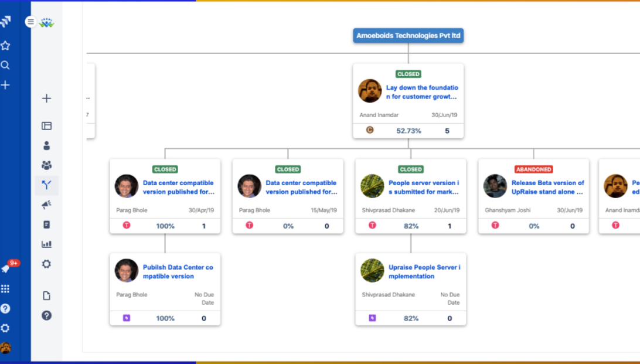Select the objectives hierarchy tree icon

tap(47, 185)
